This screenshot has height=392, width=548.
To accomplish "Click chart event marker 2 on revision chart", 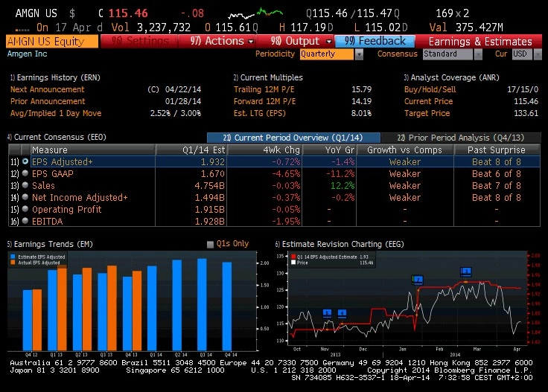I will (418, 280).
